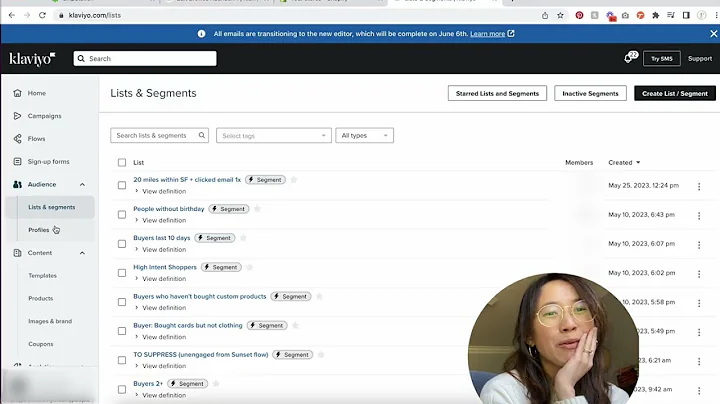Dismiss the blue editor transition banner
Image resolution: width=720 pixels, height=404 pixels.
point(714,34)
